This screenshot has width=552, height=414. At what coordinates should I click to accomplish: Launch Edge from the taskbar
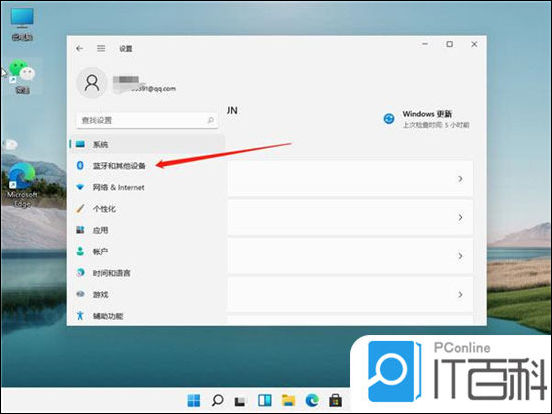coord(312,400)
